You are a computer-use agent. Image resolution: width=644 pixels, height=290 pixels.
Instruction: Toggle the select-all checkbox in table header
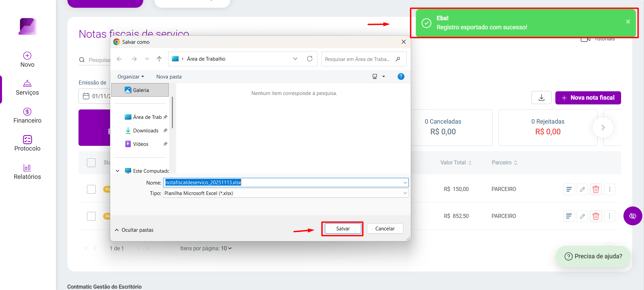[x=91, y=163]
